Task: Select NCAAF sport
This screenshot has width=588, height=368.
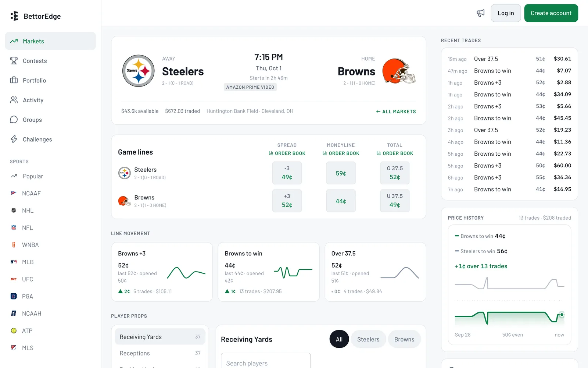Action: click(50, 193)
